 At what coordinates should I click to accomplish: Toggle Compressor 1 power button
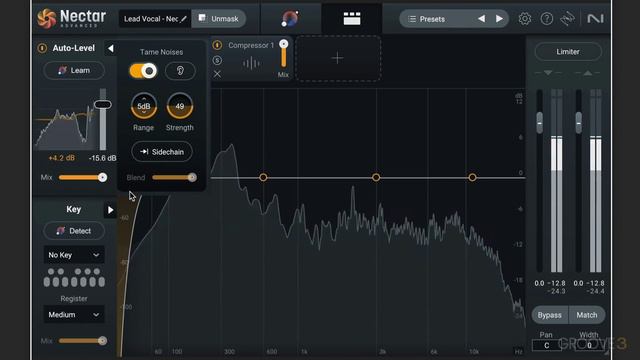[217, 45]
